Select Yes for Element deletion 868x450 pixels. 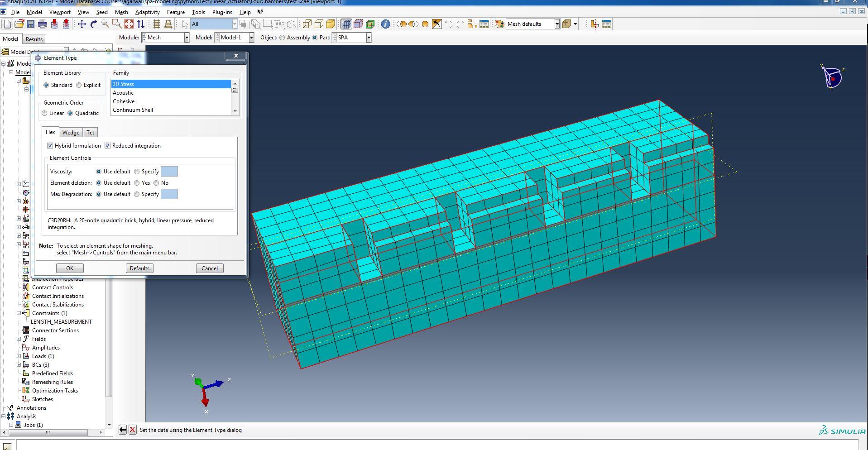point(137,183)
